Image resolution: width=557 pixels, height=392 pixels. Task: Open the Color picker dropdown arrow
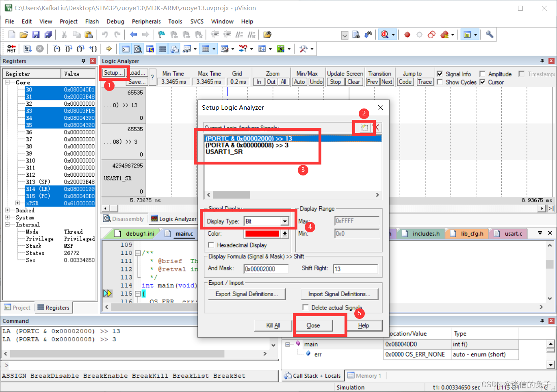pos(285,234)
